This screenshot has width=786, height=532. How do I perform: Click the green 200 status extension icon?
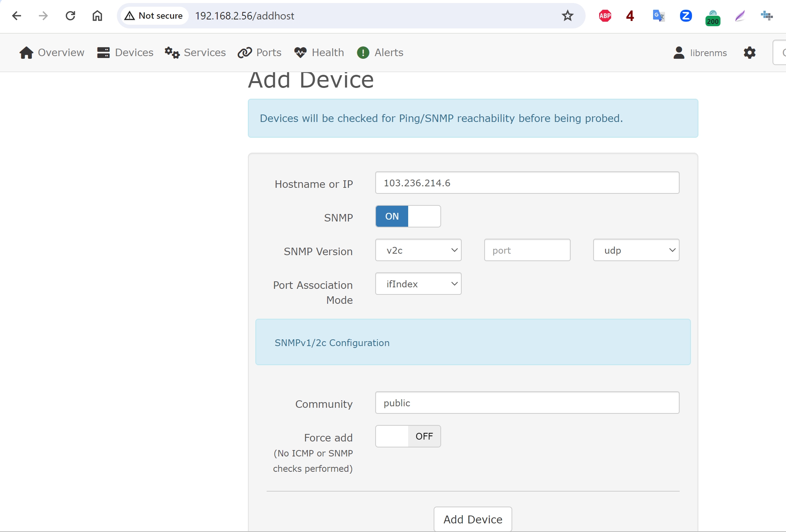(713, 18)
